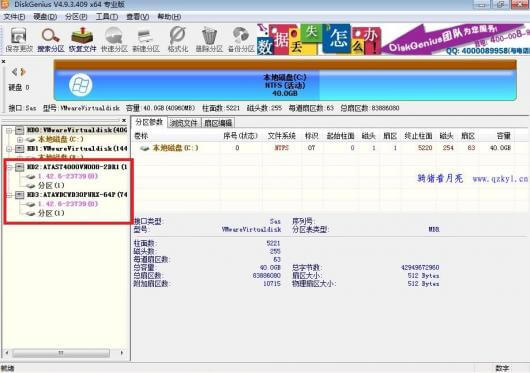Click the 起始柱面 column header
This screenshot has width=530, height=373.
[x=340, y=136]
